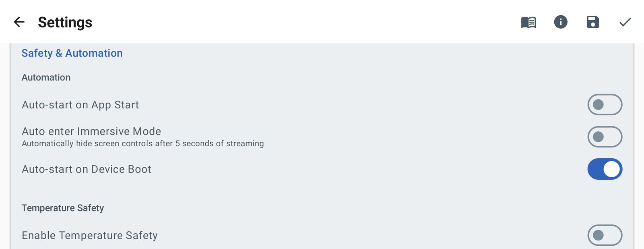The width and height of the screenshot is (644, 249).
Task: Tap the Auto enter Immersive Mode label
Action: pyautogui.click(x=91, y=131)
